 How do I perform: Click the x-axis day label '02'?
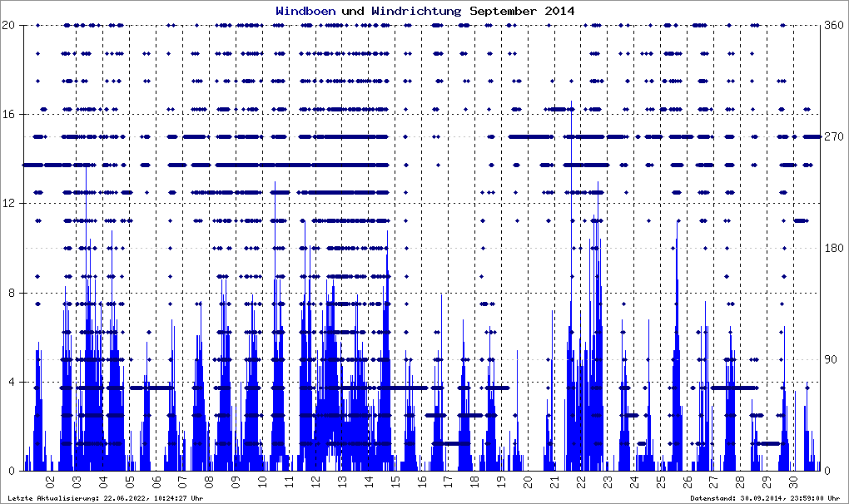click(x=50, y=482)
